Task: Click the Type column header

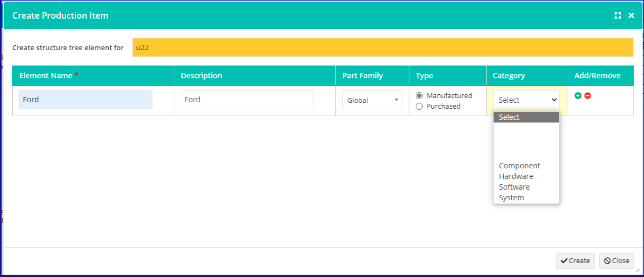Action: point(448,76)
